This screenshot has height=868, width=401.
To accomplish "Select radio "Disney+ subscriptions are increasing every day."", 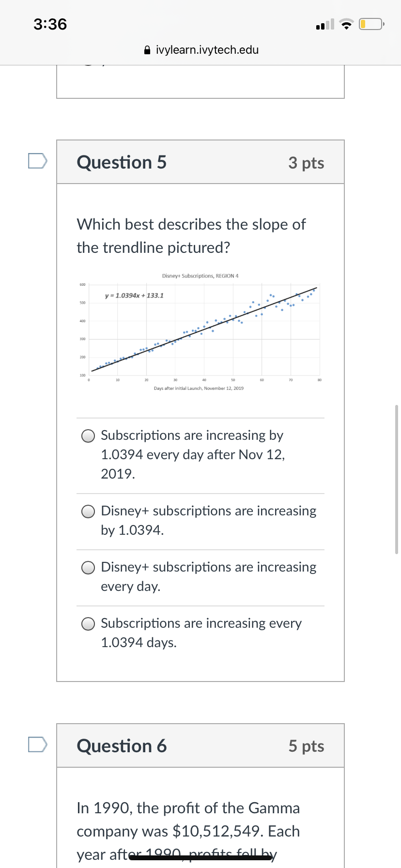I will coord(88,568).
